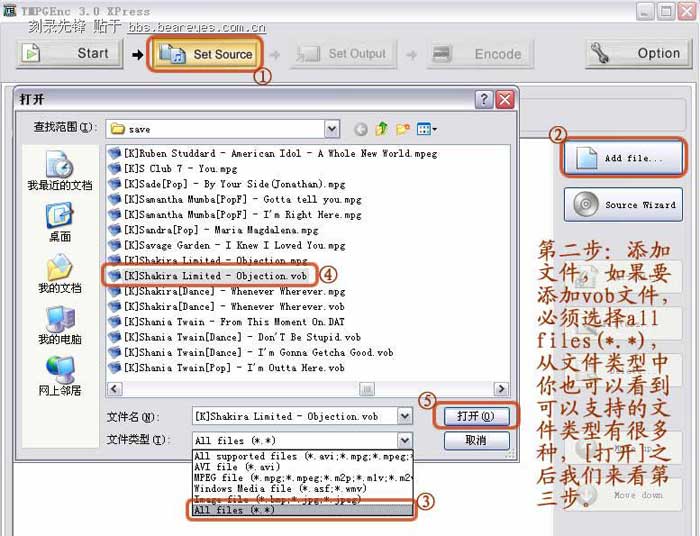Click file icon of Shania Twain DAT row
This screenshot has height=536, width=700.
(115, 322)
